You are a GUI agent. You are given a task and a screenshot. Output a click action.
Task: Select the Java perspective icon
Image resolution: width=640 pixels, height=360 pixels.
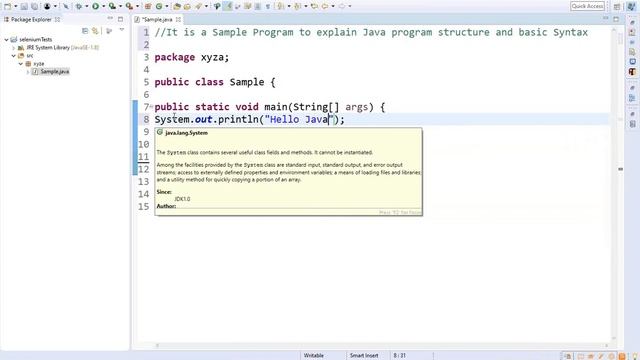click(x=631, y=7)
